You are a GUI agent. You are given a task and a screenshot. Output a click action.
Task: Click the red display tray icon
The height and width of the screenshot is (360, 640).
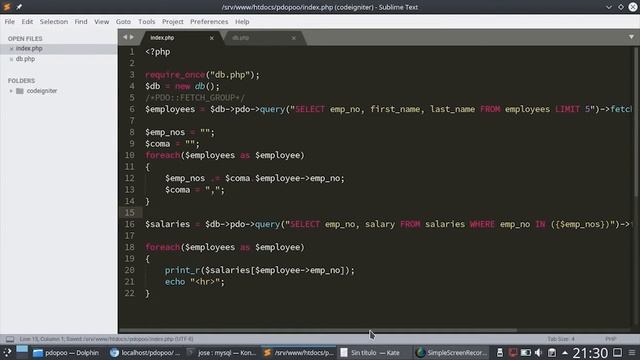[x=513, y=353]
